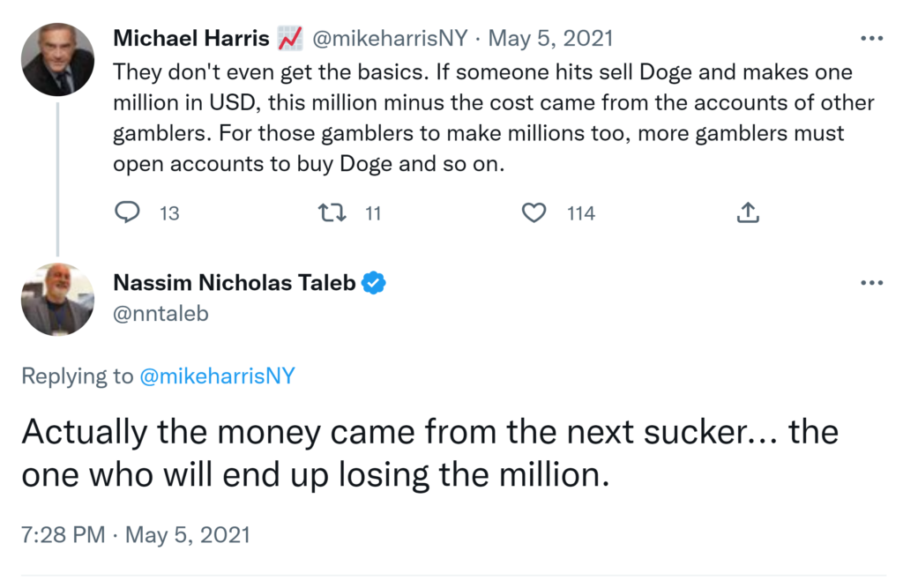Screen dimensions: 903x588
Task: Click the 114 likes count
Action: pos(580,213)
